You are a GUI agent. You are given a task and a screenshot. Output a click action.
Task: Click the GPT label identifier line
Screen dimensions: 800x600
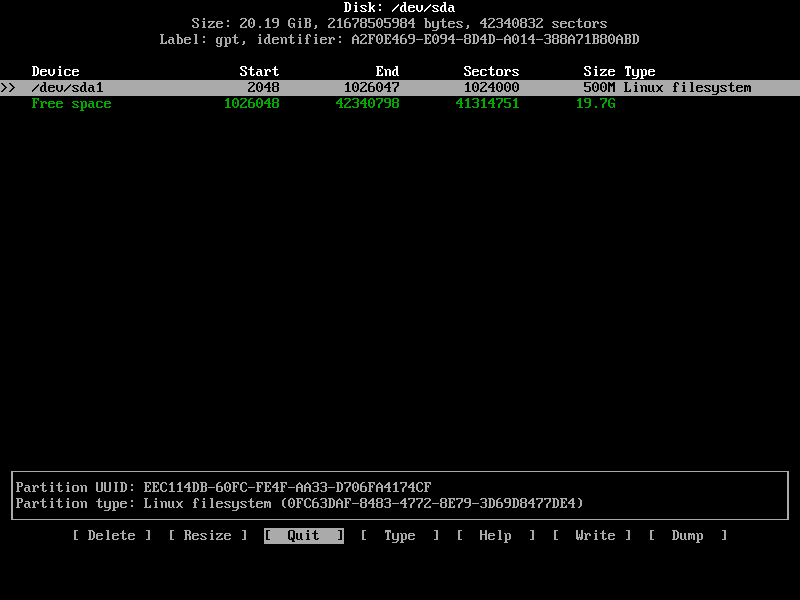399,39
